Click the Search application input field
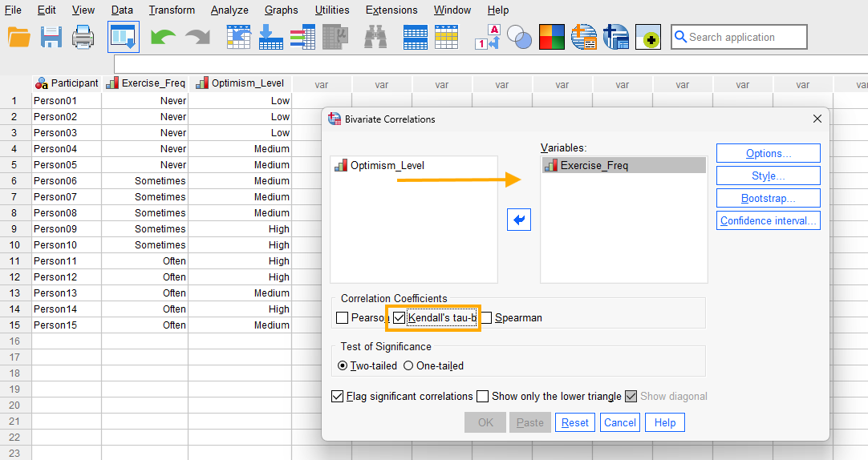Viewport: 868px width, 460px height. 746,37
